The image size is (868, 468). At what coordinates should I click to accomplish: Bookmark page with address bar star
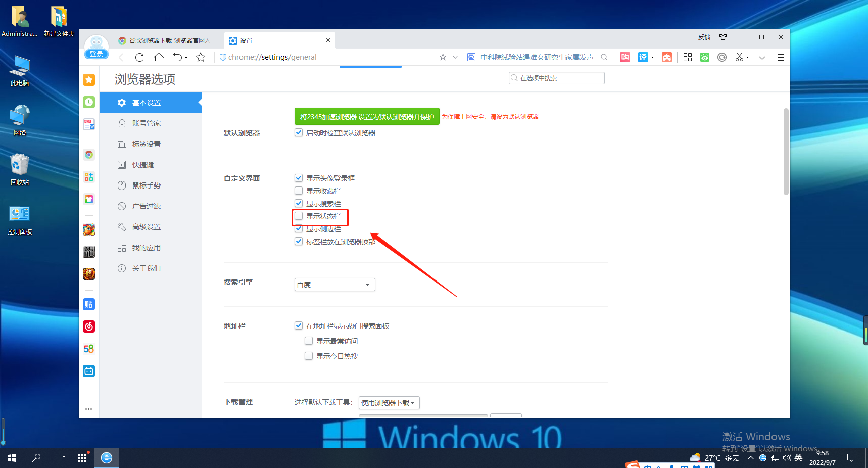tap(443, 57)
